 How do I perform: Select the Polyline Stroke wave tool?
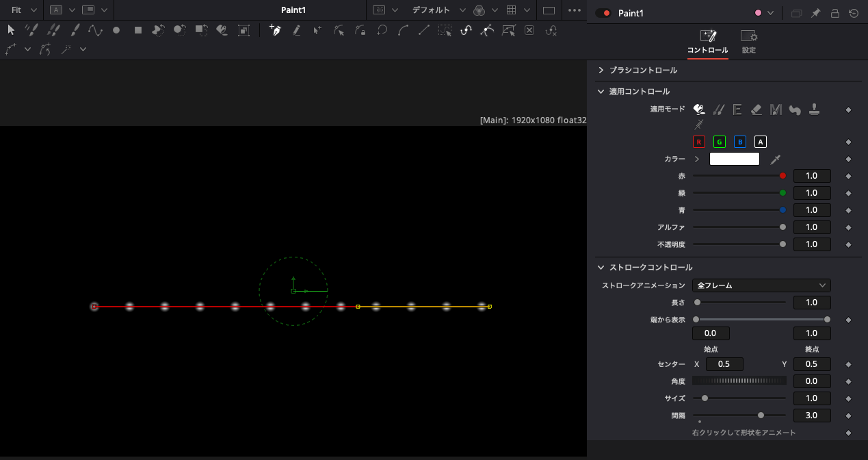click(x=95, y=30)
